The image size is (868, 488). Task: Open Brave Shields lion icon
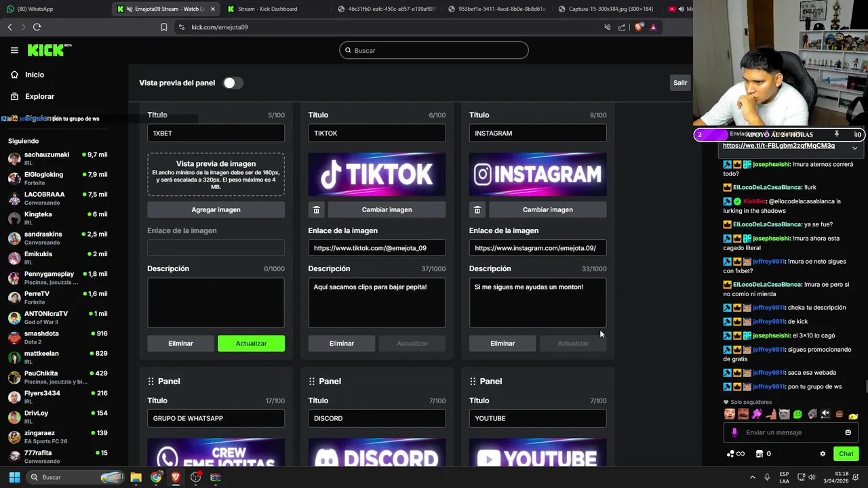[x=639, y=27]
